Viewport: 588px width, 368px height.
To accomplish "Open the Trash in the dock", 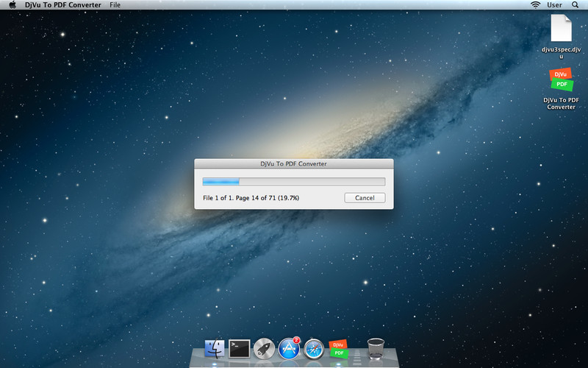I will [x=376, y=349].
